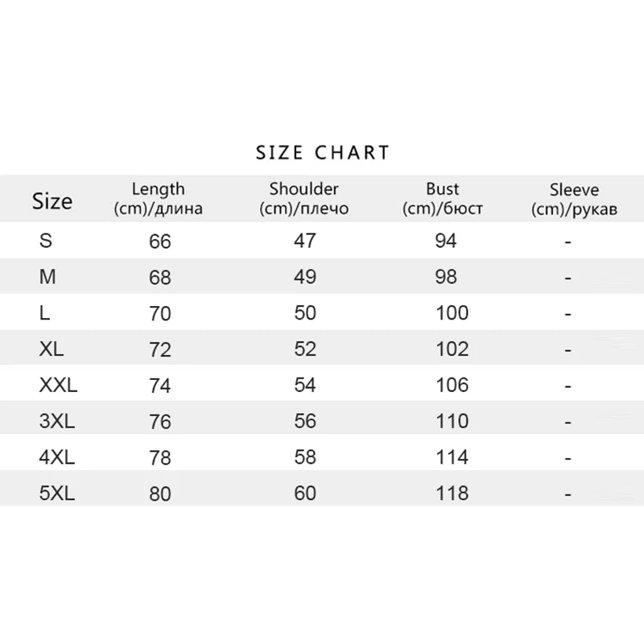644x644 pixels.
Task: Click the Bust column header
Action: coord(443,199)
